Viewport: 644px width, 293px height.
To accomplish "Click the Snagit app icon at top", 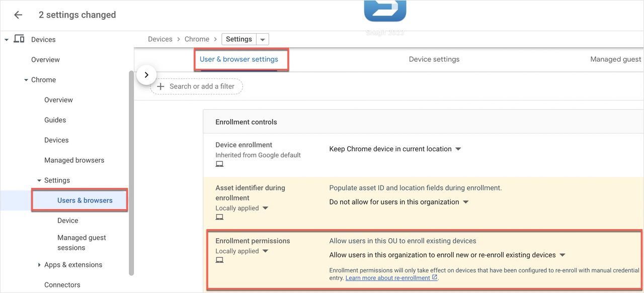I will (x=385, y=11).
